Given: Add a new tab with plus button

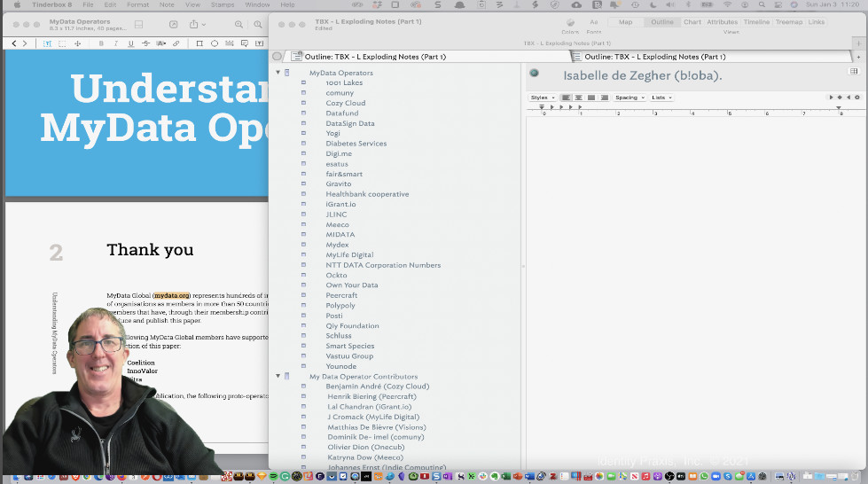Looking at the screenshot, I should point(858,43).
